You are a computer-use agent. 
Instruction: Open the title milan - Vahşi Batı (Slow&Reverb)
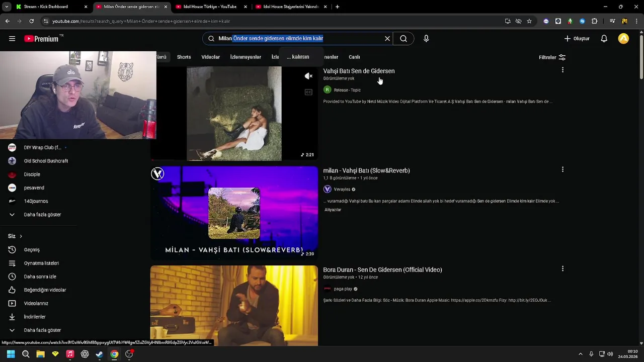tap(366, 170)
